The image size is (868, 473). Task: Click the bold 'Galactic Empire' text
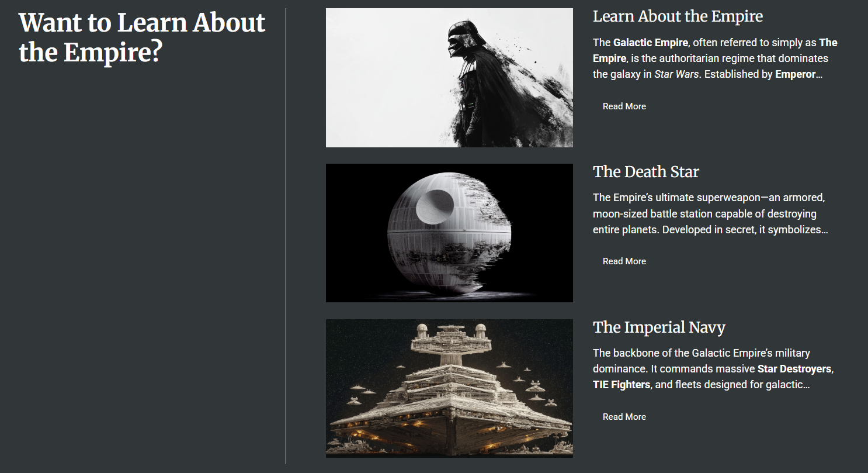pyautogui.click(x=651, y=43)
